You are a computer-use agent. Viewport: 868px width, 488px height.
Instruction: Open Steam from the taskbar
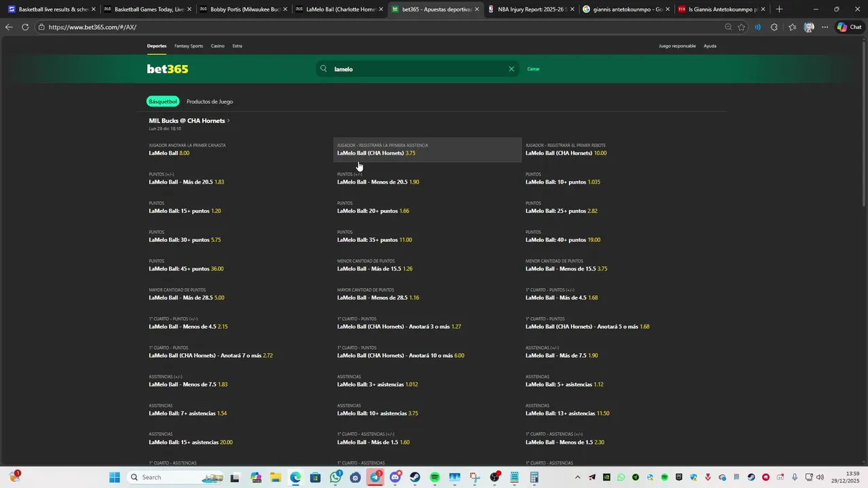click(x=415, y=477)
